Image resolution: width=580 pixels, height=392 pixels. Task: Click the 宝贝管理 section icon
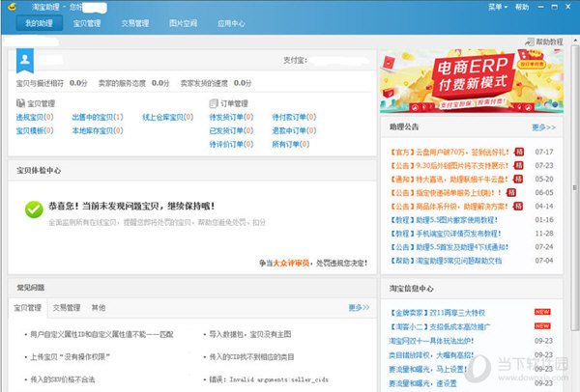pos(20,103)
